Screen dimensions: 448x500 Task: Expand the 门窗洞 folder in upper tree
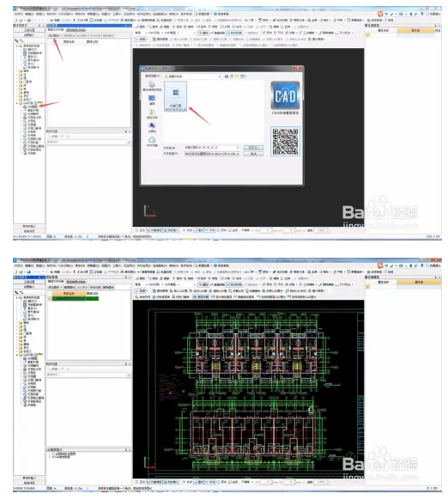pyautogui.click(x=17, y=82)
